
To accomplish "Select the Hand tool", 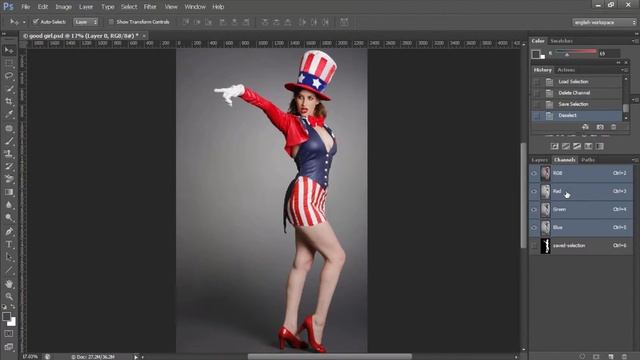I will coord(9,284).
